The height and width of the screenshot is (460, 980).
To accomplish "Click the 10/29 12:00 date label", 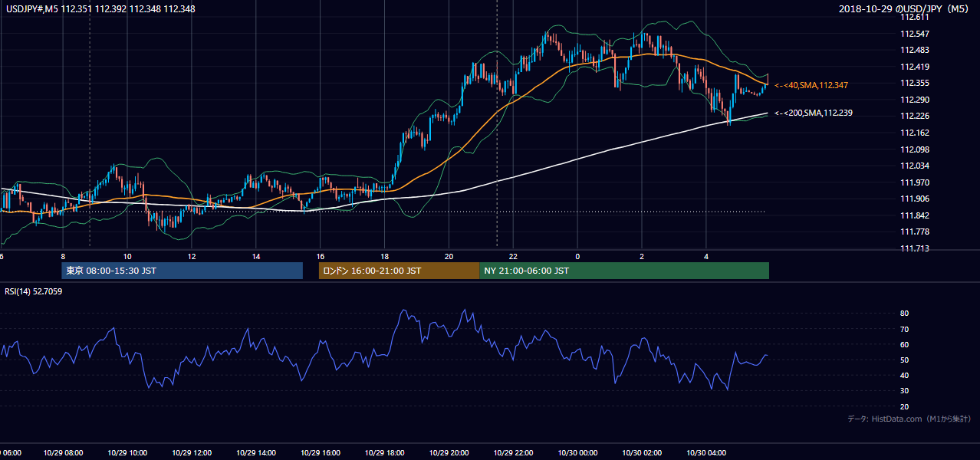I will tap(192, 453).
